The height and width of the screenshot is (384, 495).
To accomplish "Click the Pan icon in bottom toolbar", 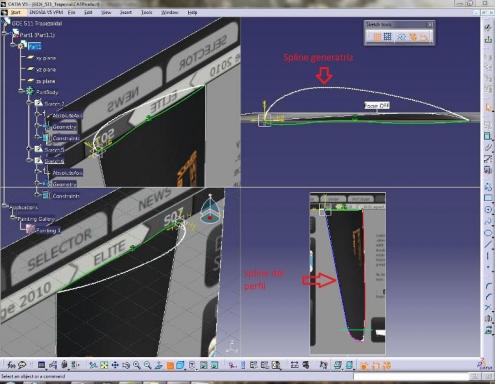I will (x=115, y=365).
